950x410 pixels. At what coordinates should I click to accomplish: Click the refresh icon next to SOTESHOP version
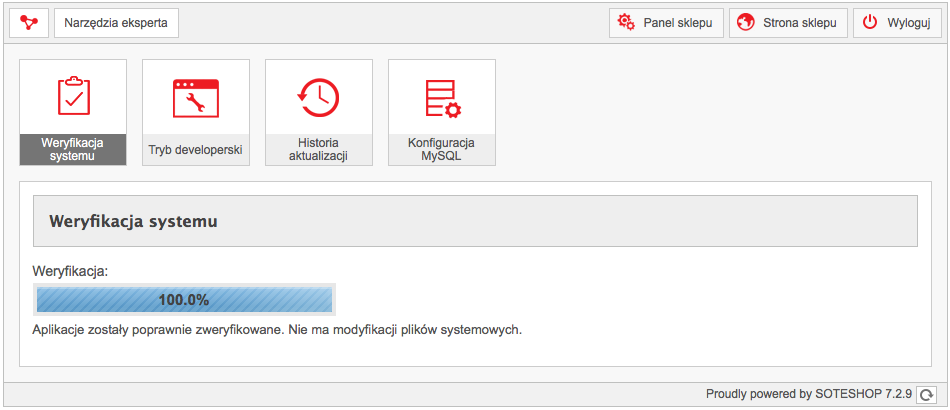pyautogui.click(x=926, y=395)
